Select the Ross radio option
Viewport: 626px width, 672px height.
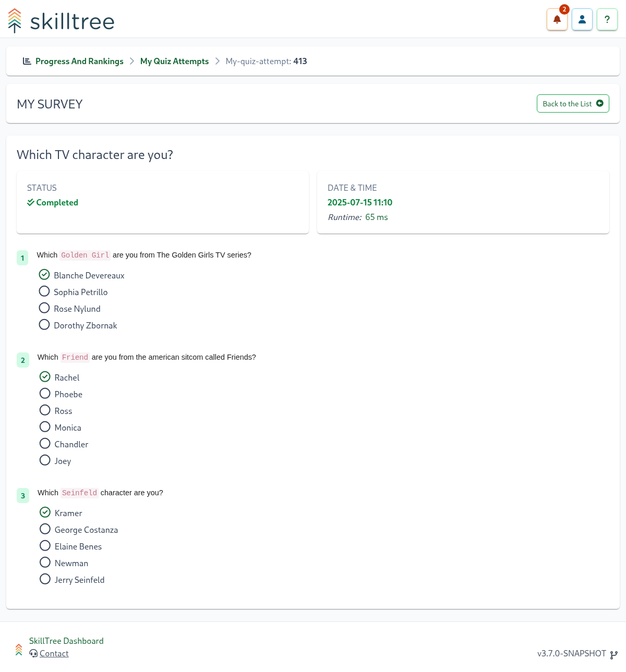point(45,410)
